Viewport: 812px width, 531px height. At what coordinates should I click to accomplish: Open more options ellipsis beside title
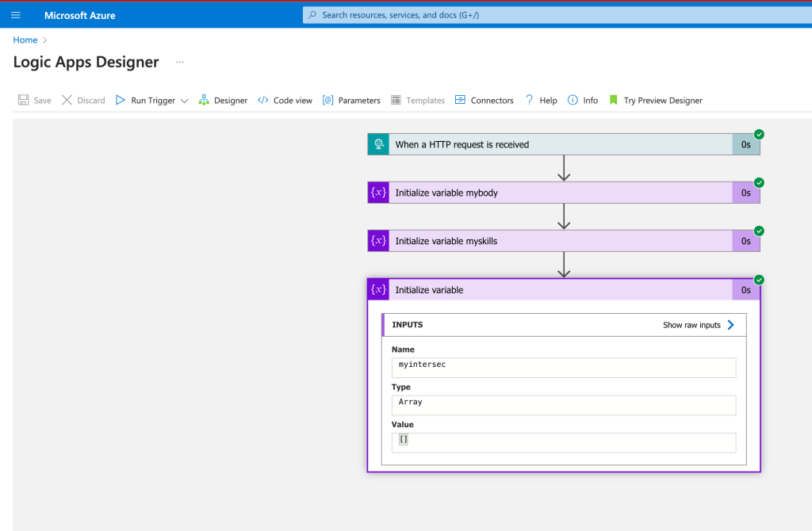[x=180, y=62]
